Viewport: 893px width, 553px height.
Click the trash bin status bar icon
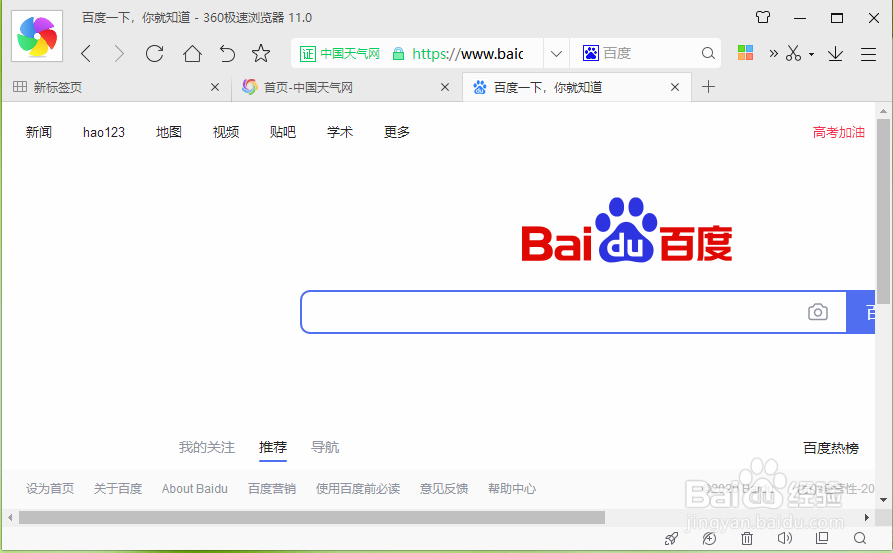747,538
